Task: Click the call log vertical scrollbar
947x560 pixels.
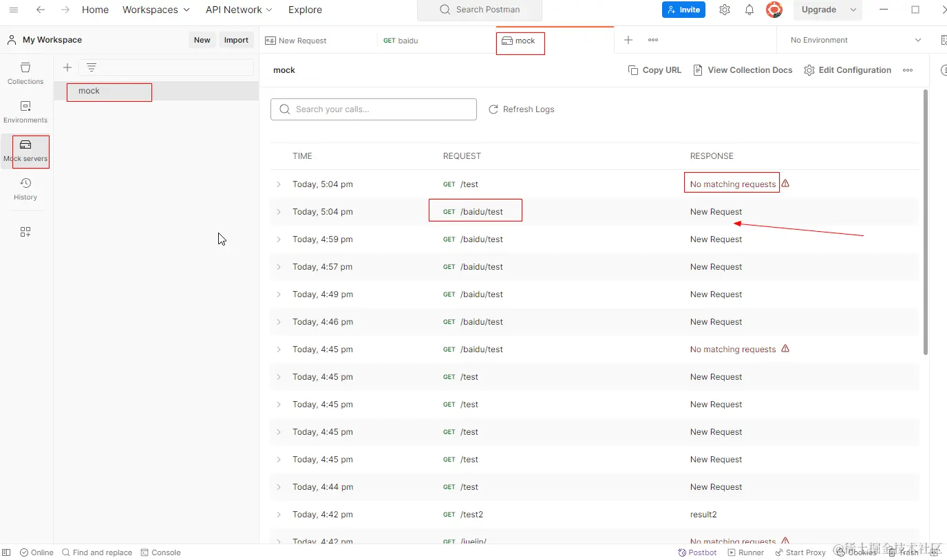Action: pyautogui.click(x=926, y=222)
